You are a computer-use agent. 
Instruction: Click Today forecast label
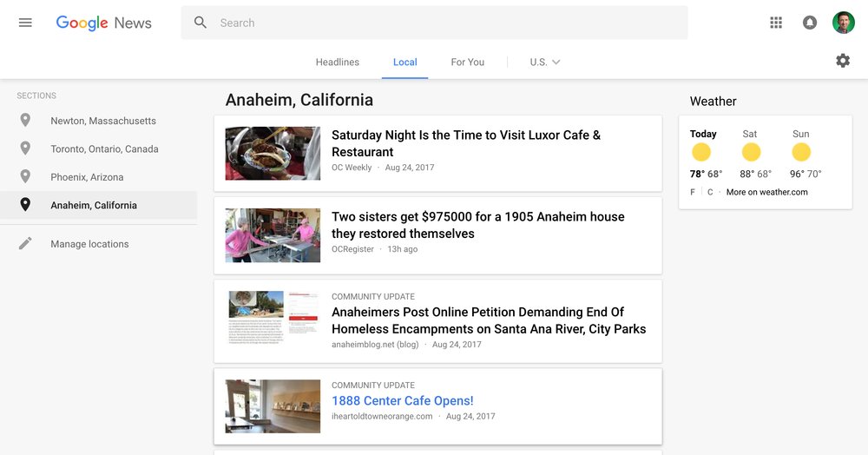[x=703, y=134]
